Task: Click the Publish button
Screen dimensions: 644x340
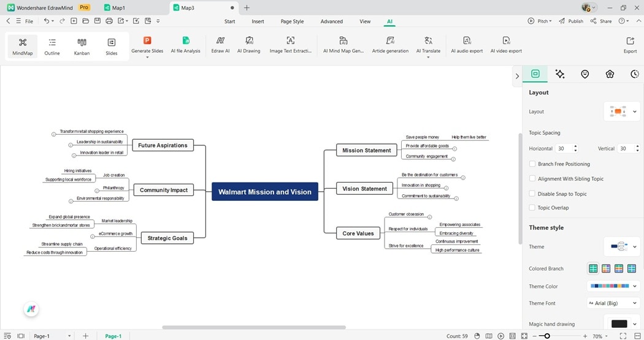Action: pyautogui.click(x=571, y=21)
